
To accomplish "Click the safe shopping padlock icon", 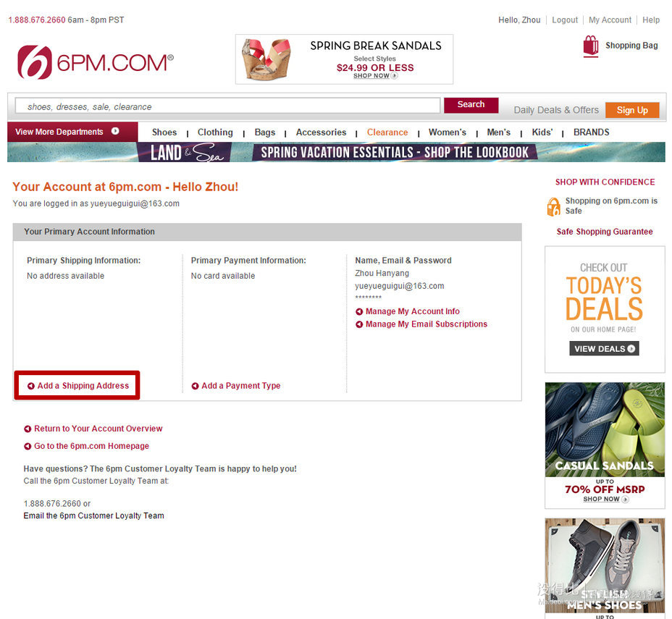I will [x=553, y=206].
